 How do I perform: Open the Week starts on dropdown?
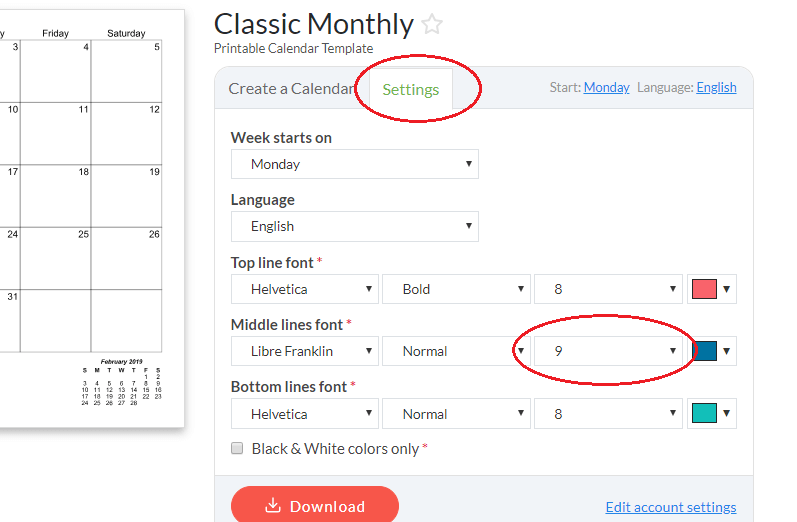[x=354, y=164]
